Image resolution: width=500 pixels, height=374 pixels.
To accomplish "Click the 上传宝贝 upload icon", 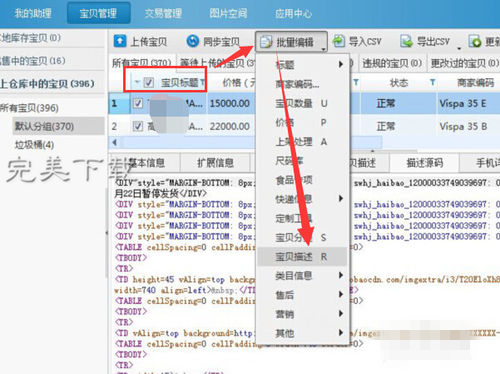I will click(x=120, y=41).
